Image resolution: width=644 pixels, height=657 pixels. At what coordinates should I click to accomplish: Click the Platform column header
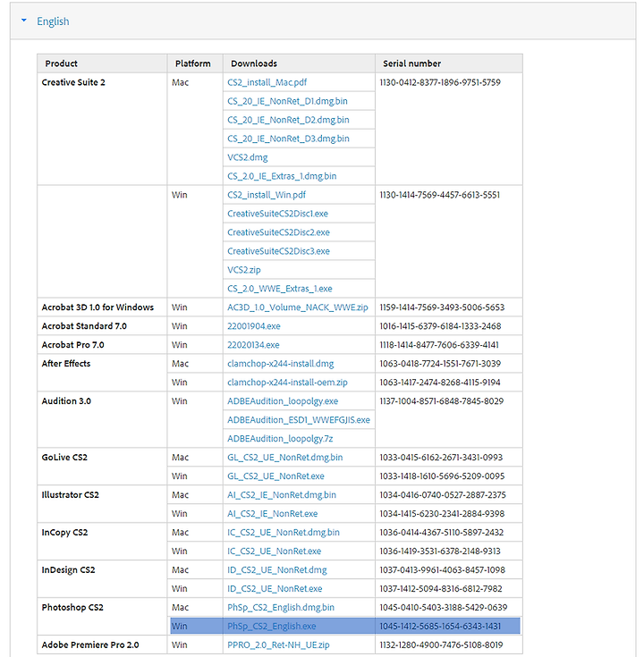(x=193, y=63)
